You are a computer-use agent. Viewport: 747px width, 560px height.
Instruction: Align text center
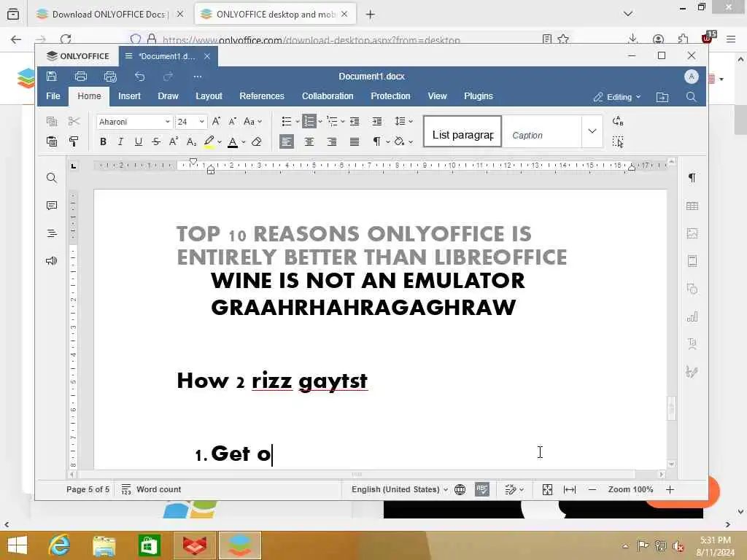[x=309, y=141]
